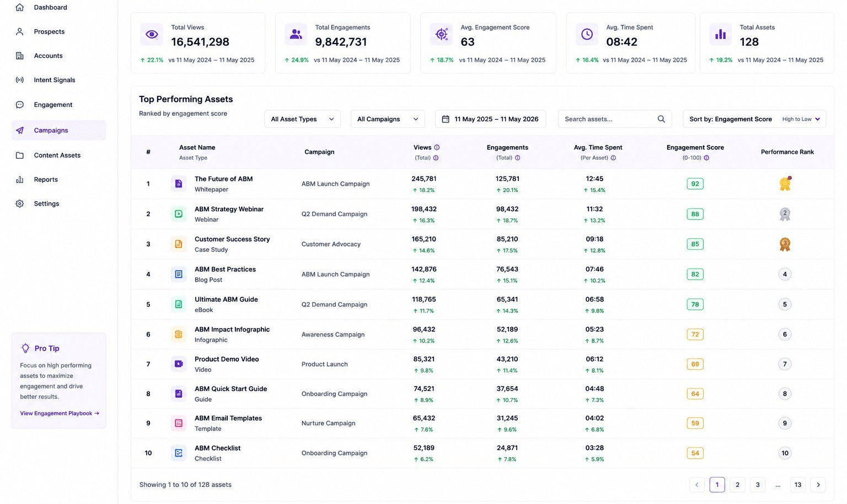Viewport: 847px width, 504px height.
Task: Click the gold medal rank badge
Action: tap(785, 184)
